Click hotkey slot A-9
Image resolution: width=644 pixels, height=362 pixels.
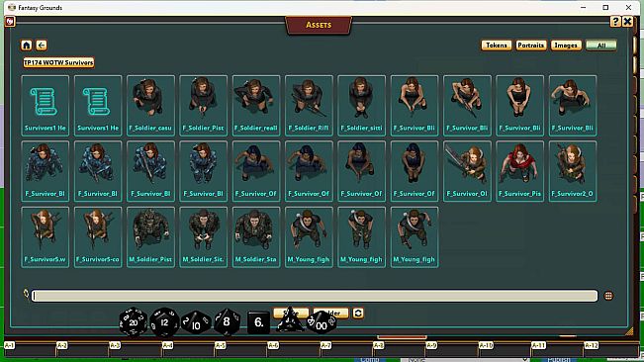coord(452,349)
